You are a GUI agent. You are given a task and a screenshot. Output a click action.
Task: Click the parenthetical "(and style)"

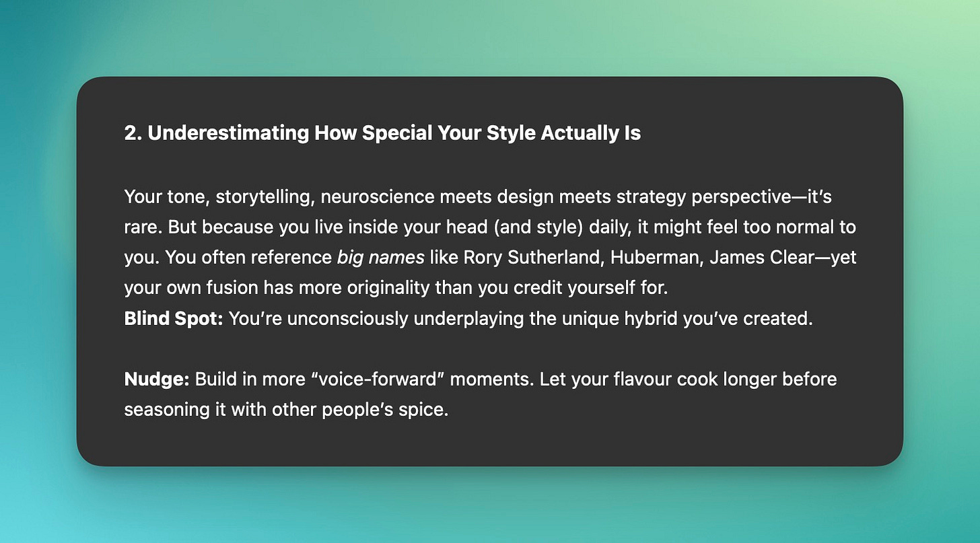539,227
